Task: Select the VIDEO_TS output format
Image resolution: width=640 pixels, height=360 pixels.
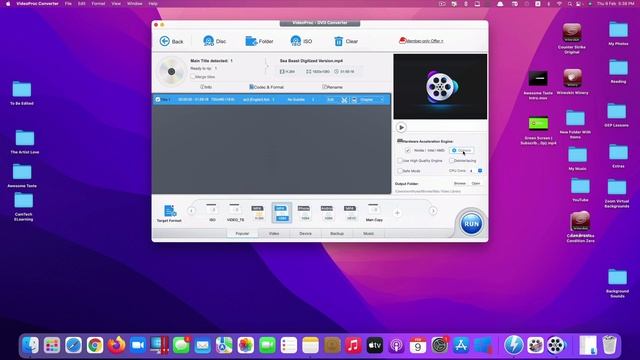Action: (x=235, y=213)
